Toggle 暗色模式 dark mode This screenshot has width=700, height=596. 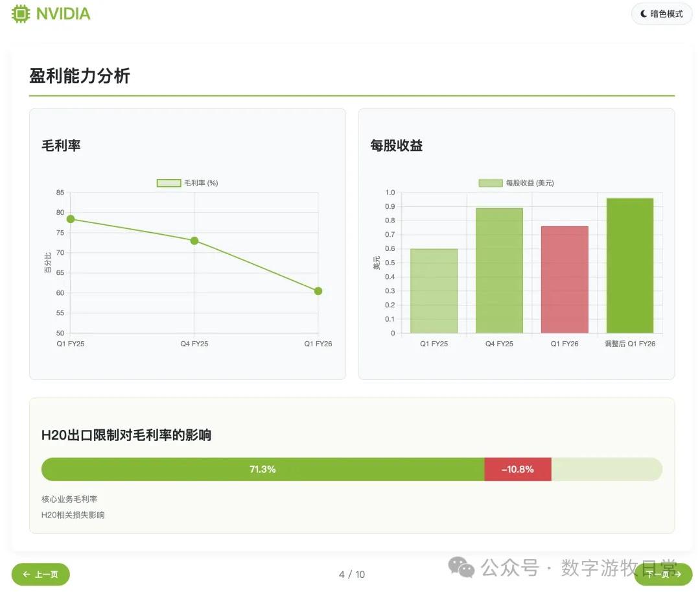click(x=661, y=14)
